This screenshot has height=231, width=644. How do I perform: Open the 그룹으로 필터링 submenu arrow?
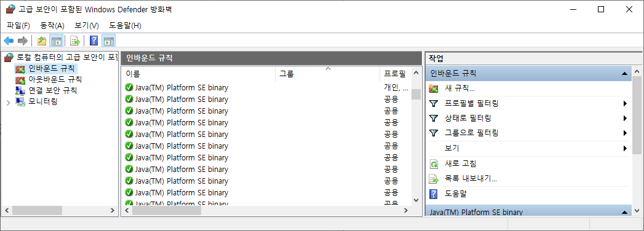(x=625, y=133)
